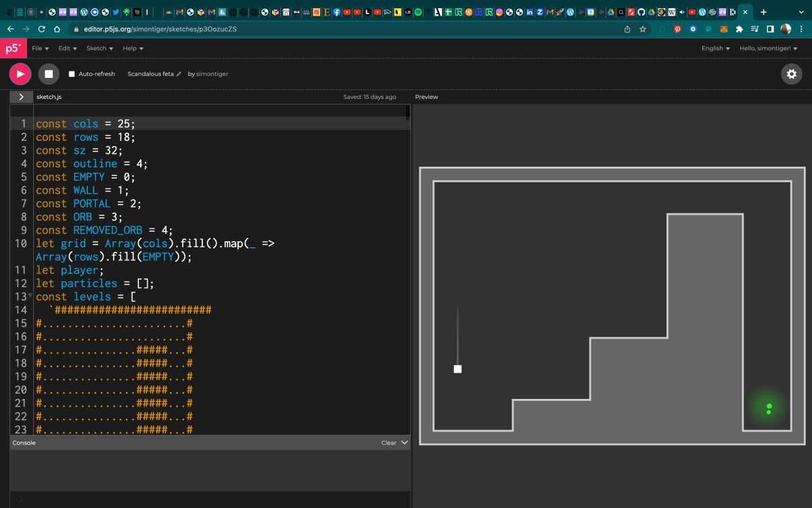Open the English language dropdown
812x508 pixels.
(715, 48)
